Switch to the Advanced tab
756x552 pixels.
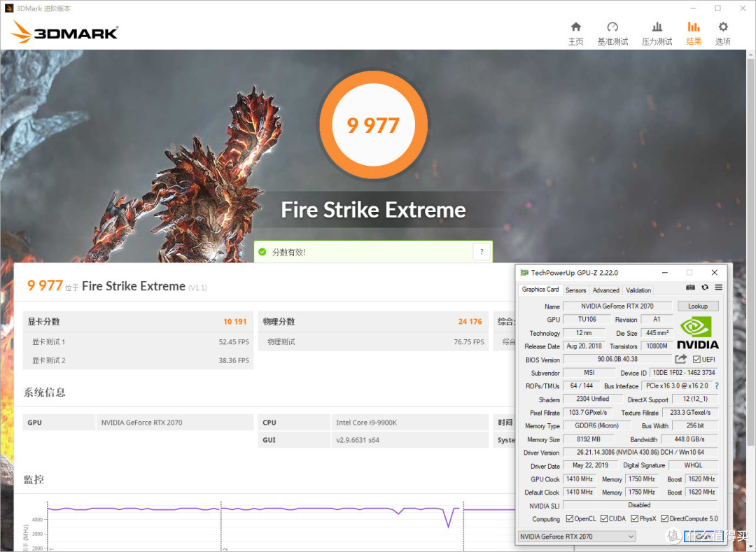pyautogui.click(x=605, y=290)
